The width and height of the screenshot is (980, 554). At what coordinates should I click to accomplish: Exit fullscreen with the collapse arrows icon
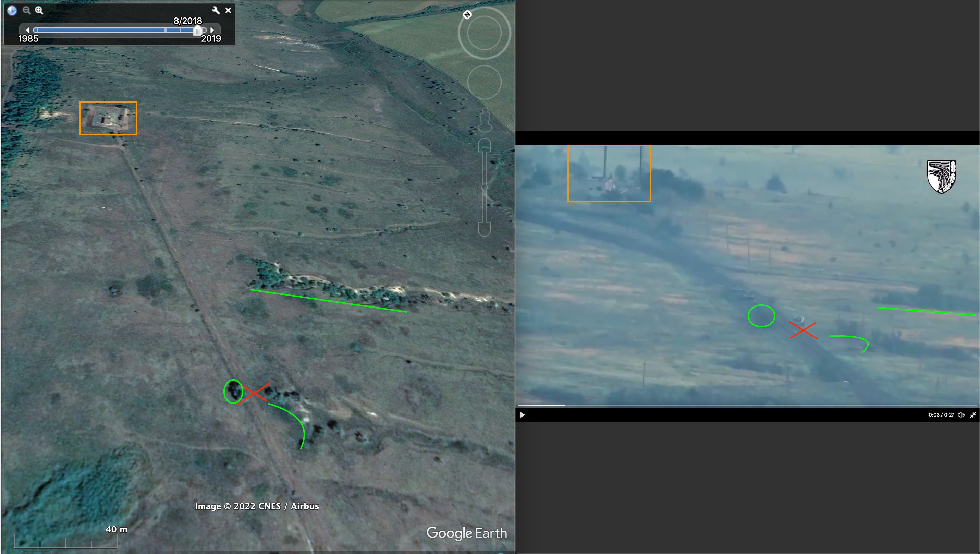973,415
